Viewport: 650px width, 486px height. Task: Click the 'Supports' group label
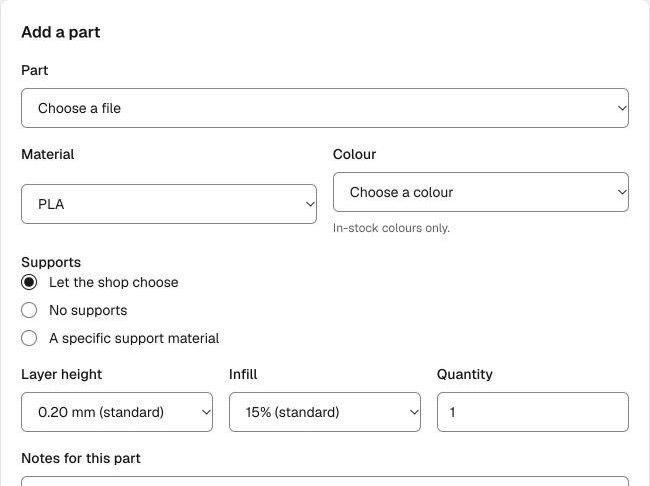point(51,262)
